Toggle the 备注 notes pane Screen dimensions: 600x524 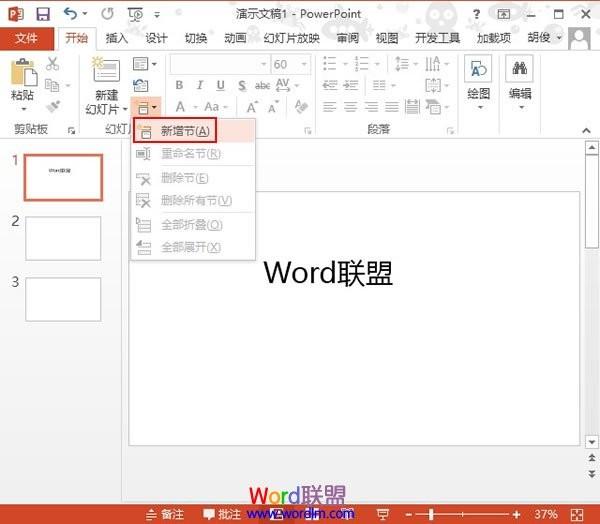[166, 514]
